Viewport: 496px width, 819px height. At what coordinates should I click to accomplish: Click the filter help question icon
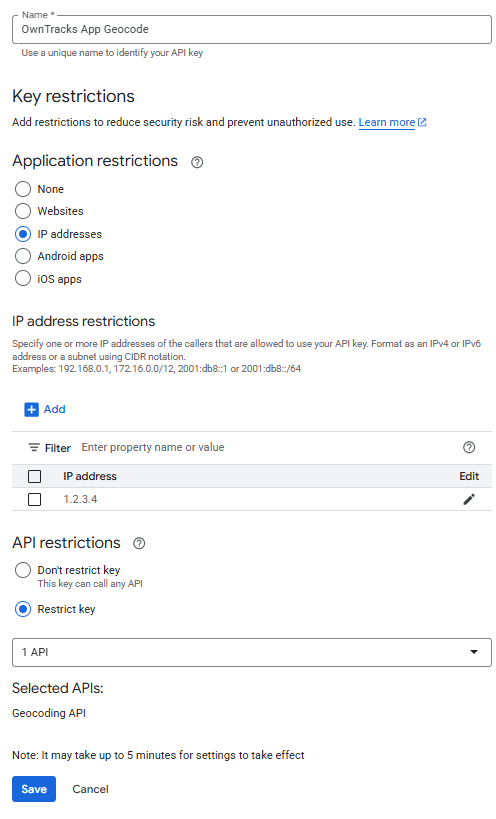[469, 447]
